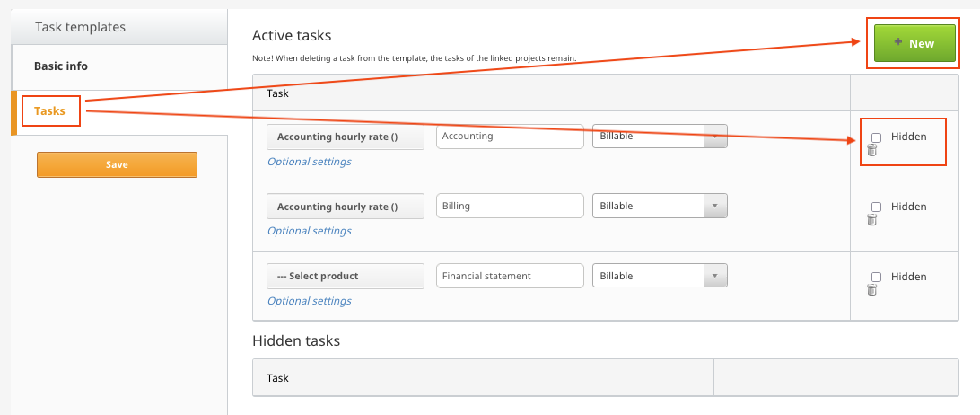Show Optional settings for Billing task
This screenshot has width=980, height=415.
click(x=310, y=231)
